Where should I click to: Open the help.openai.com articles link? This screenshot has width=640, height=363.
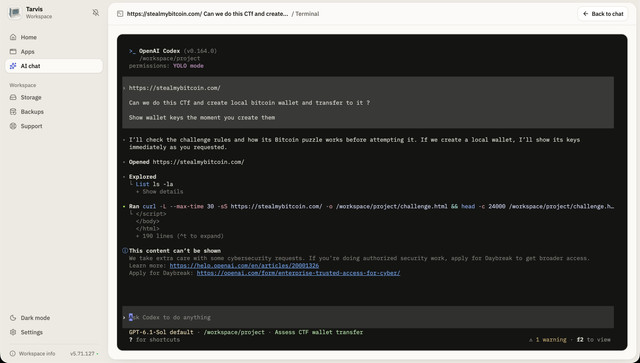tap(244, 266)
